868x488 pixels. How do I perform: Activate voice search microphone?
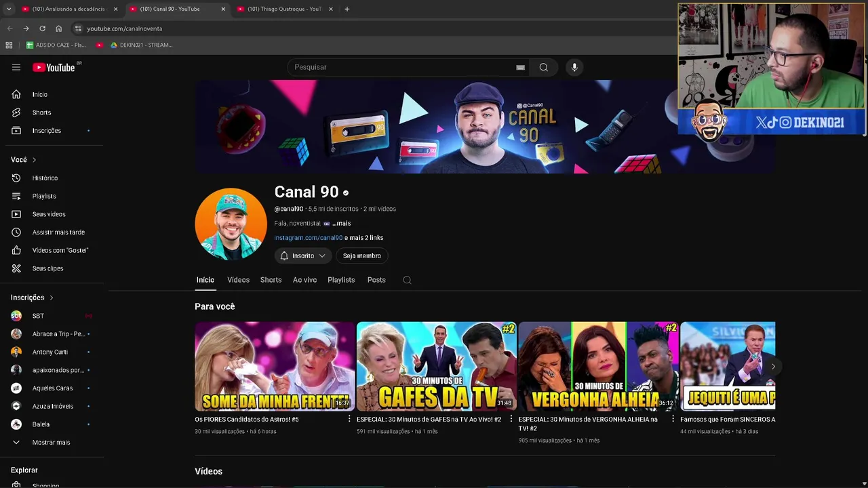point(574,67)
